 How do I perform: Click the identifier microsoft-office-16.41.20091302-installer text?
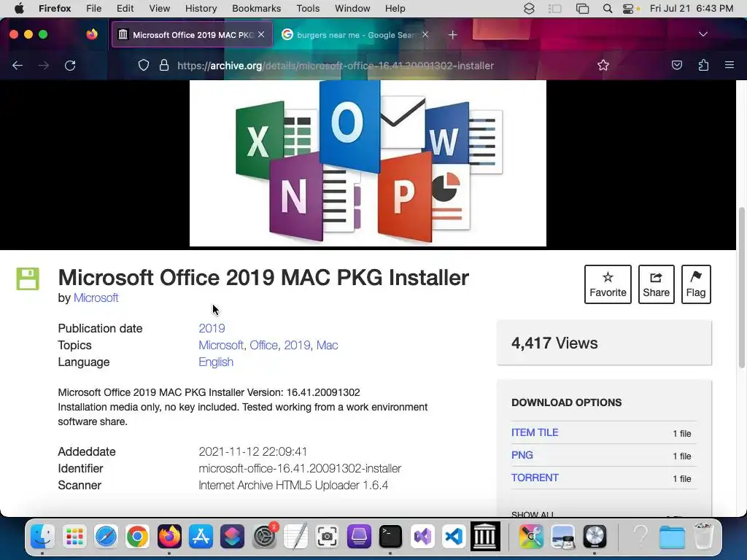pyautogui.click(x=300, y=469)
